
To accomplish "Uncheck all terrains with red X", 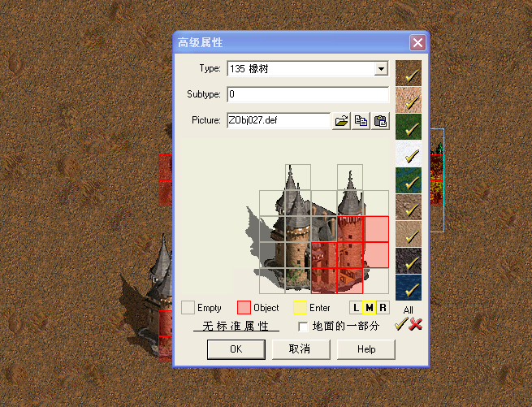I will (x=416, y=324).
